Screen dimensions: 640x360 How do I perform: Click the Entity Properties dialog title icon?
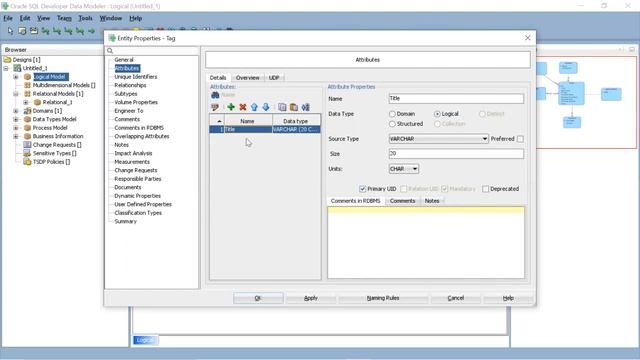[112, 38]
